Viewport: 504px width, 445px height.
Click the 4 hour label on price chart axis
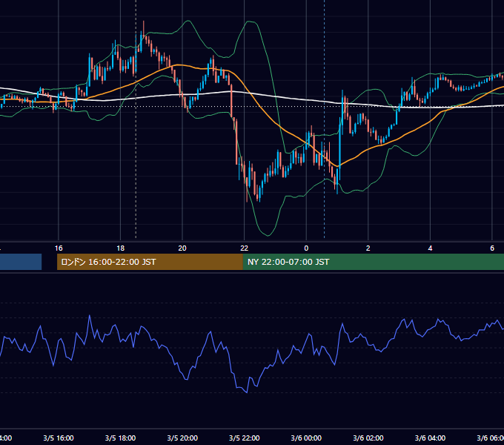pyautogui.click(x=430, y=248)
